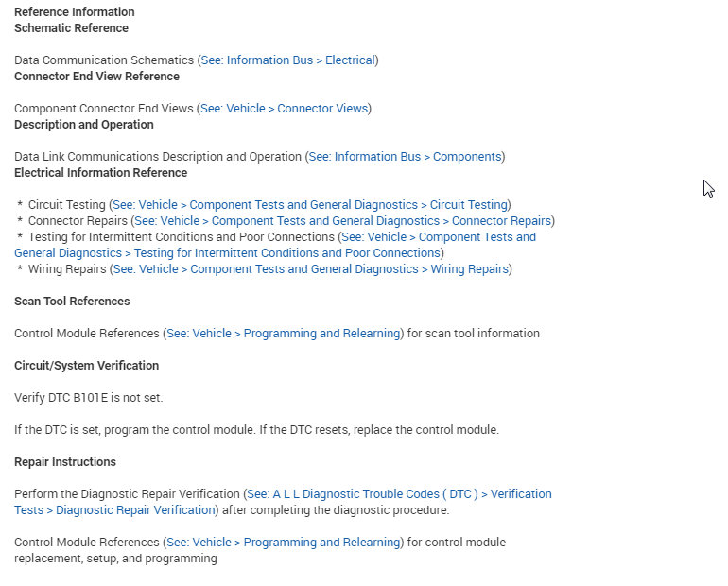Open Programming and Relearning link for control module replacement
728x586 pixels.
point(283,543)
